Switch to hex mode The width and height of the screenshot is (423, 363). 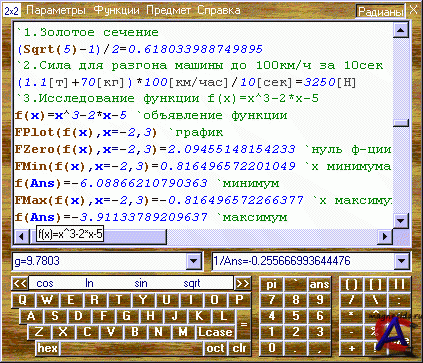tap(48, 348)
